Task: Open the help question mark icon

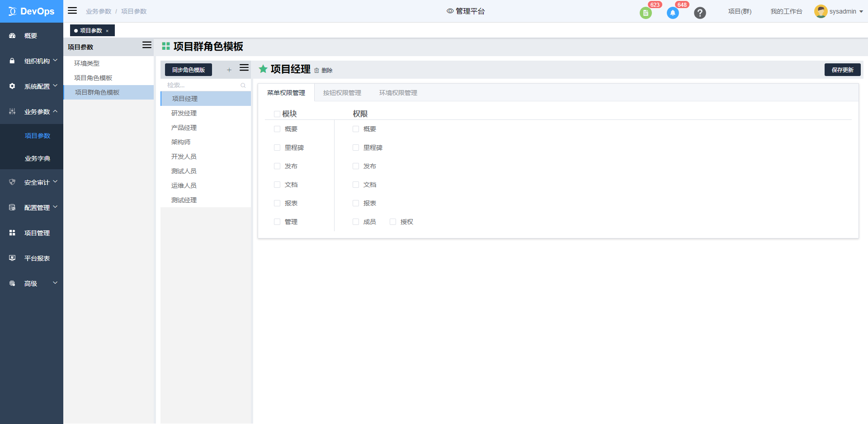Action: (x=700, y=13)
